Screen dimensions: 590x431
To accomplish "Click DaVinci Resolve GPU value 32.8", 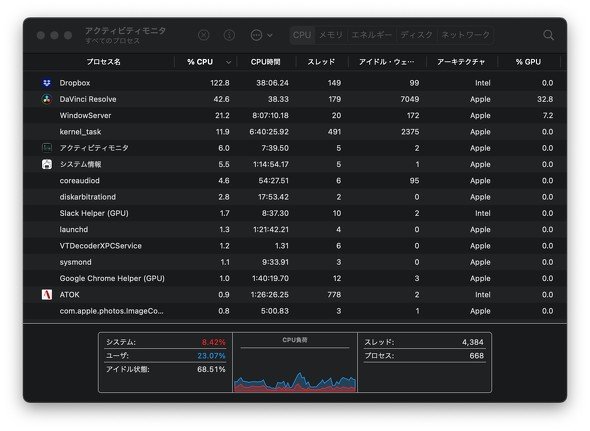I will [x=545, y=99].
